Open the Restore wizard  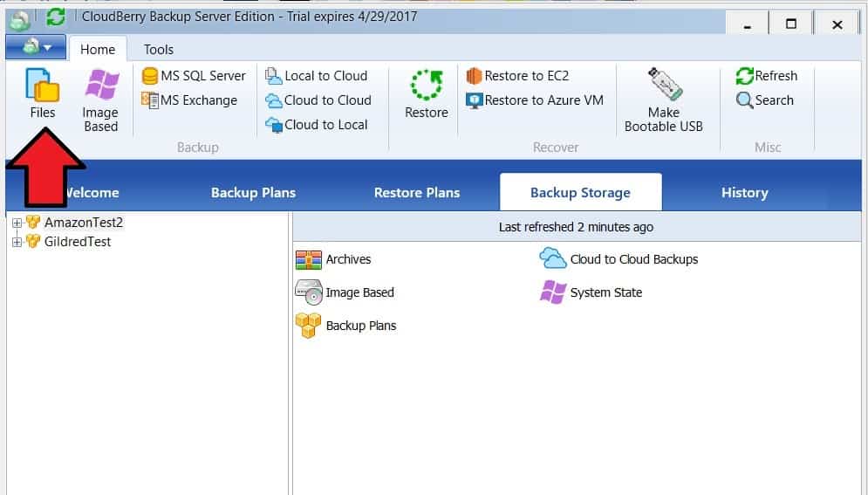427,93
